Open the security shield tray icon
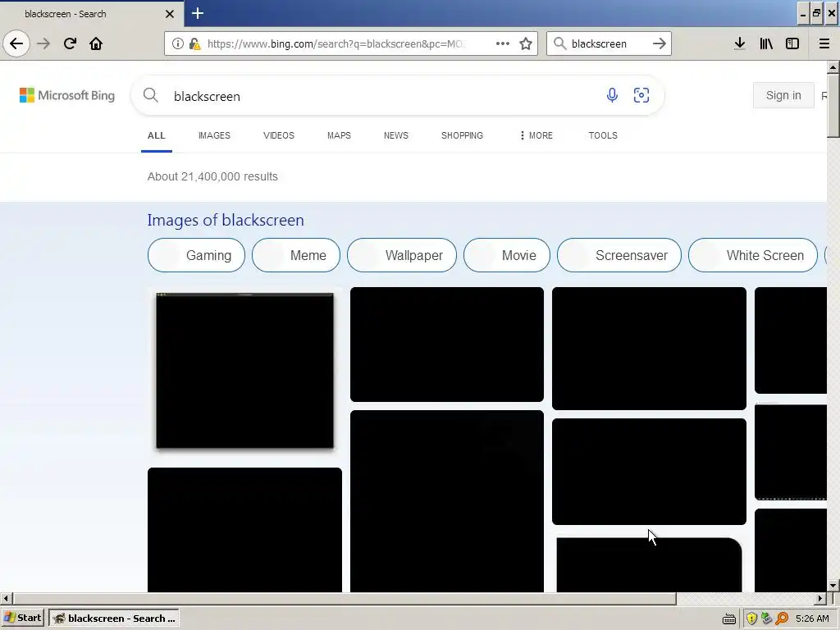 [751, 619]
